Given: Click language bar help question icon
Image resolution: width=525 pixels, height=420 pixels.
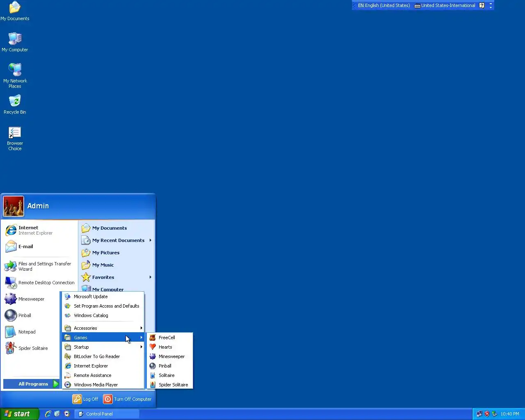Looking at the screenshot, I should tap(482, 5).
